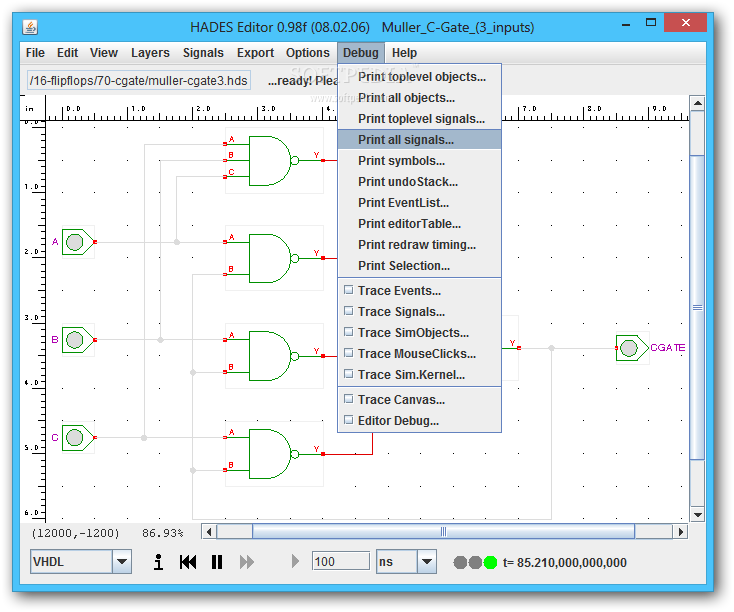Open the Options menu

[308, 53]
